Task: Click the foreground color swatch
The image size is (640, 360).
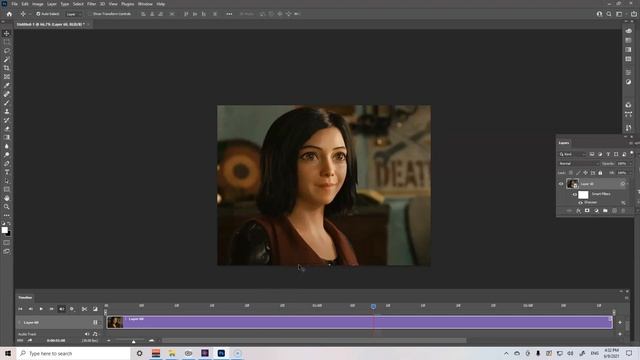Action: tap(4, 230)
